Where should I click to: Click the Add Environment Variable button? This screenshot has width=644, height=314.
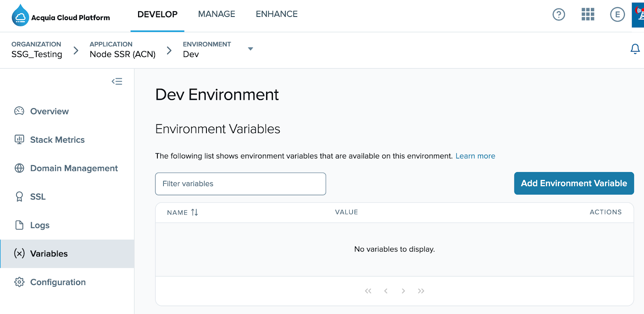tap(574, 183)
